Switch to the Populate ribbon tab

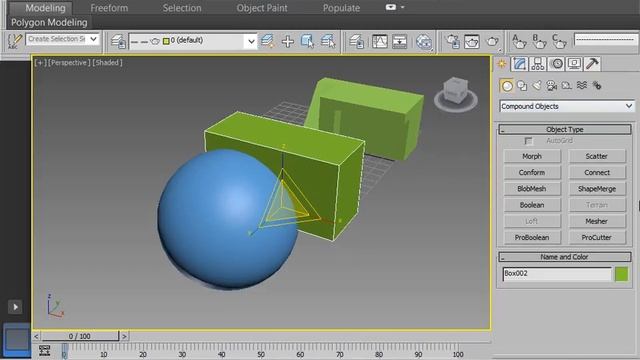coord(341,8)
